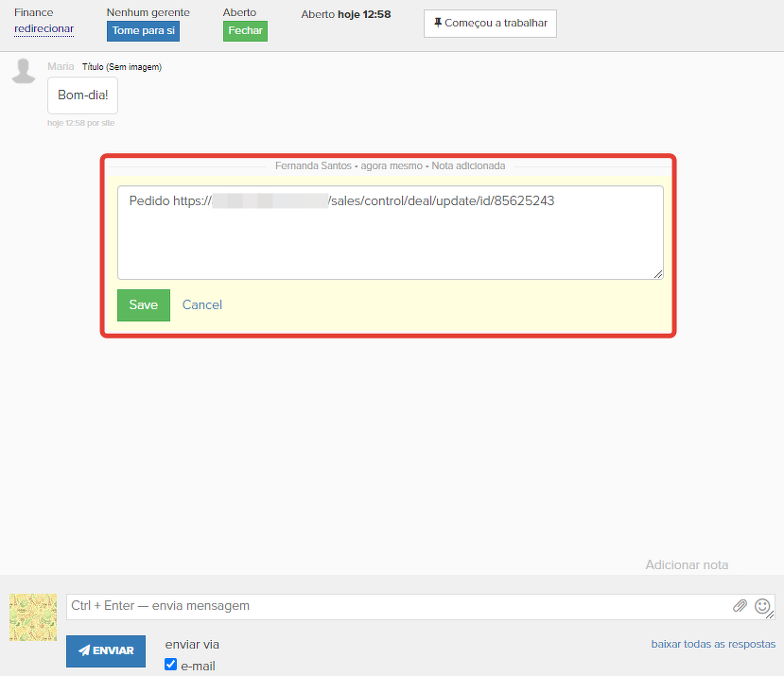Toggle the e-mail checkbox

point(171,665)
